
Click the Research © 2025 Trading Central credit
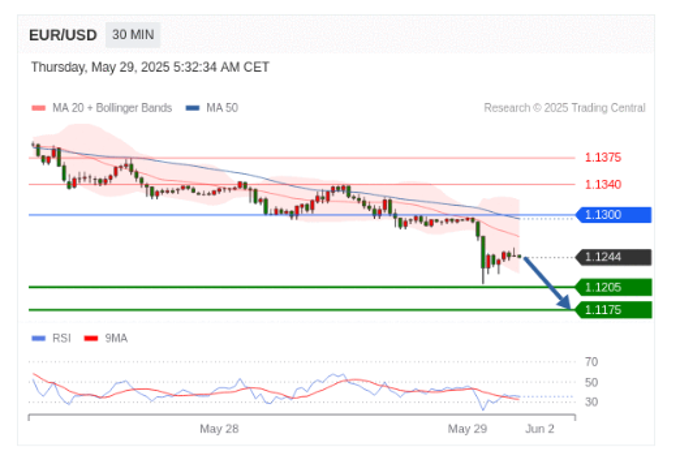565,108
